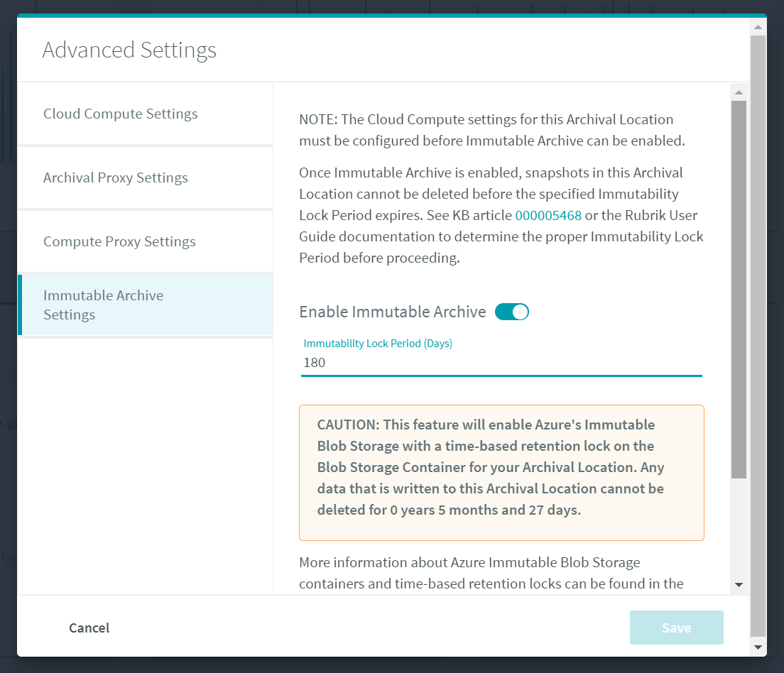784x673 pixels.
Task: Open KB article 000005468 link
Action: click(548, 215)
